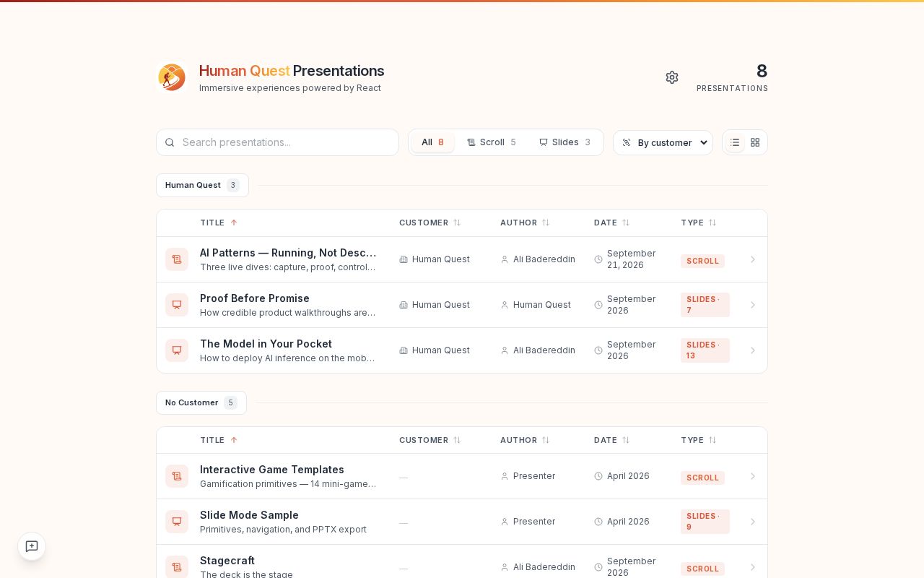The image size is (924, 578).
Task: Open Interactive Game Templates row chevron
Action: (752, 476)
